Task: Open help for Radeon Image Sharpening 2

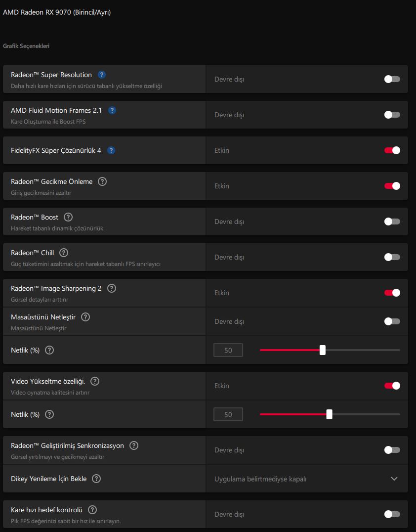Action: [112, 288]
